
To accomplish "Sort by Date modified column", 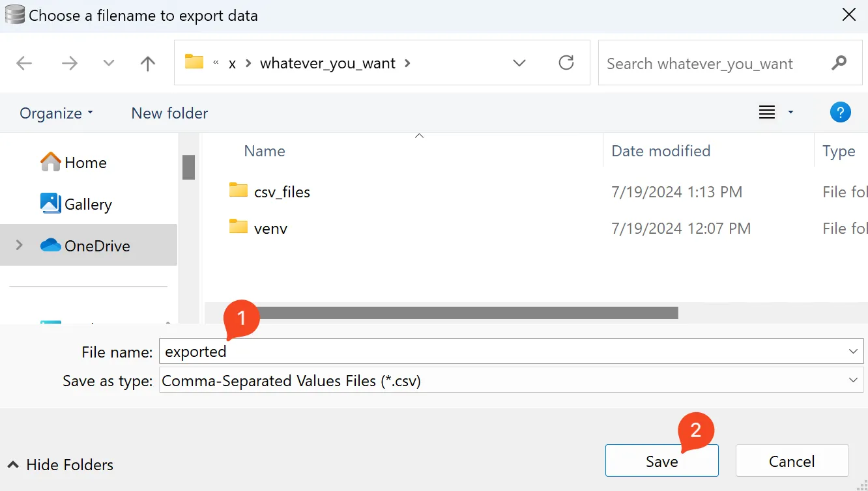I will click(661, 151).
